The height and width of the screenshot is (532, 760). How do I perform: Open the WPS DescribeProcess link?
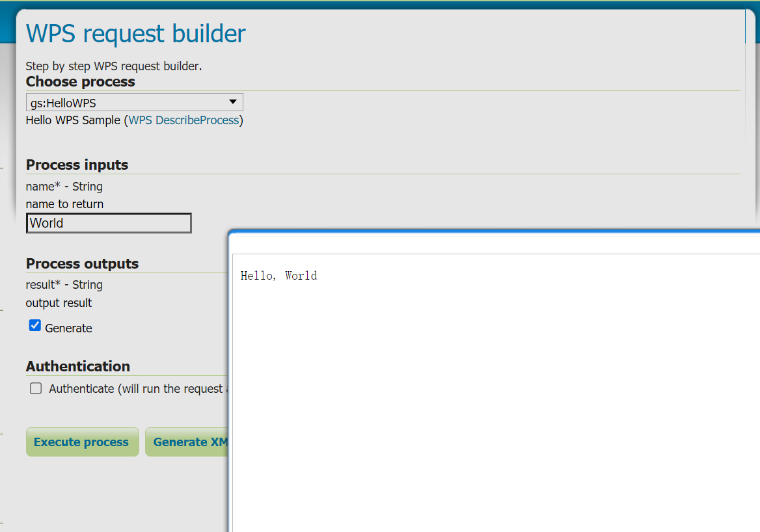click(x=183, y=120)
